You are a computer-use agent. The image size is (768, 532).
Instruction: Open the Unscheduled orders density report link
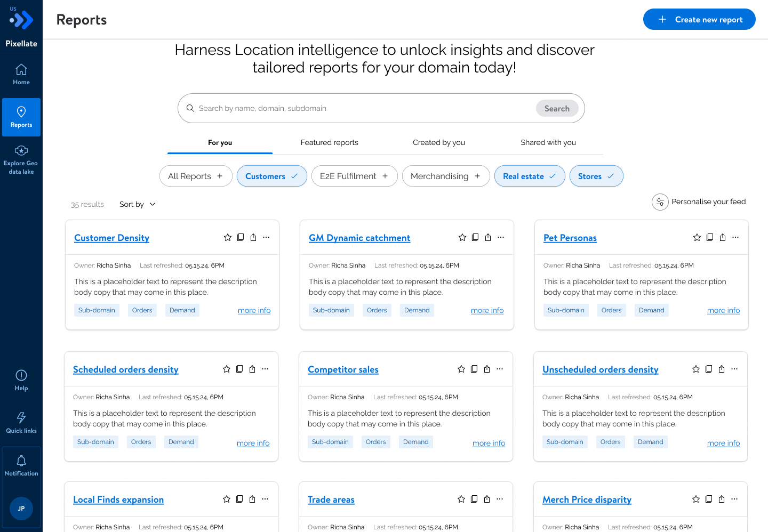pos(601,369)
